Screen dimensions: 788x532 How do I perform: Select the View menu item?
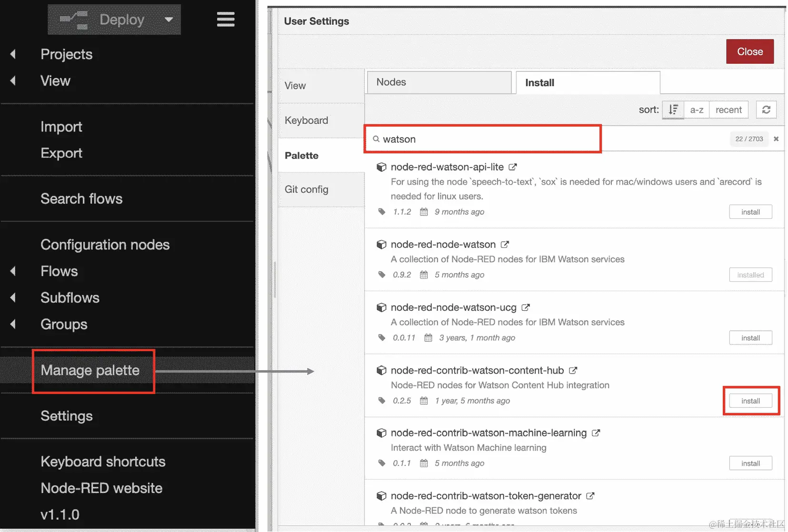[x=55, y=81]
